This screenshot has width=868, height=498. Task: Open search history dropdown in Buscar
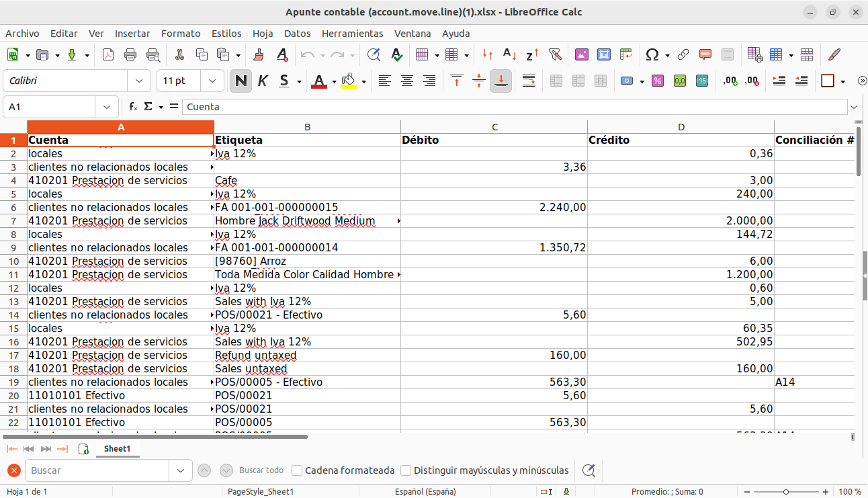180,470
